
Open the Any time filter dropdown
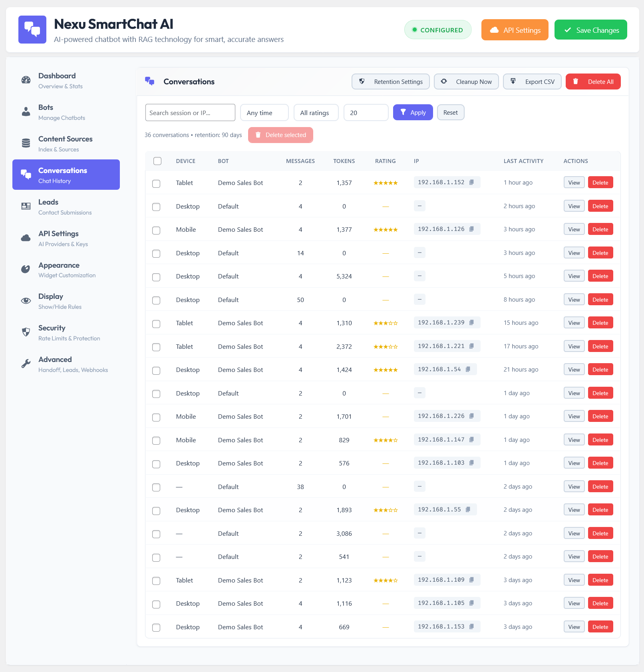point(264,113)
